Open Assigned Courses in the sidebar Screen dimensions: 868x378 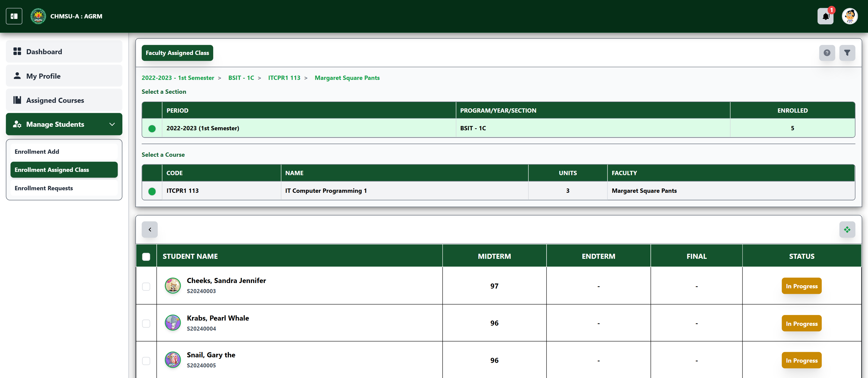pos(64,100)
